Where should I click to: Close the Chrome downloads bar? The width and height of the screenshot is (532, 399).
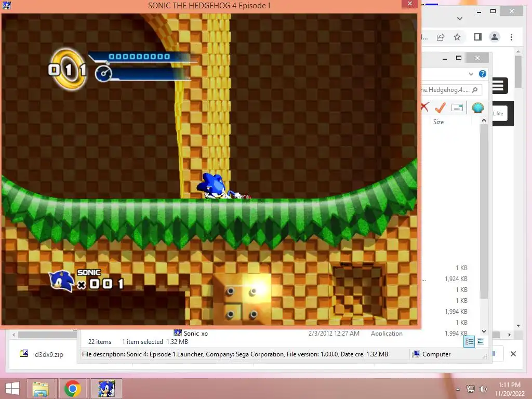513,354
